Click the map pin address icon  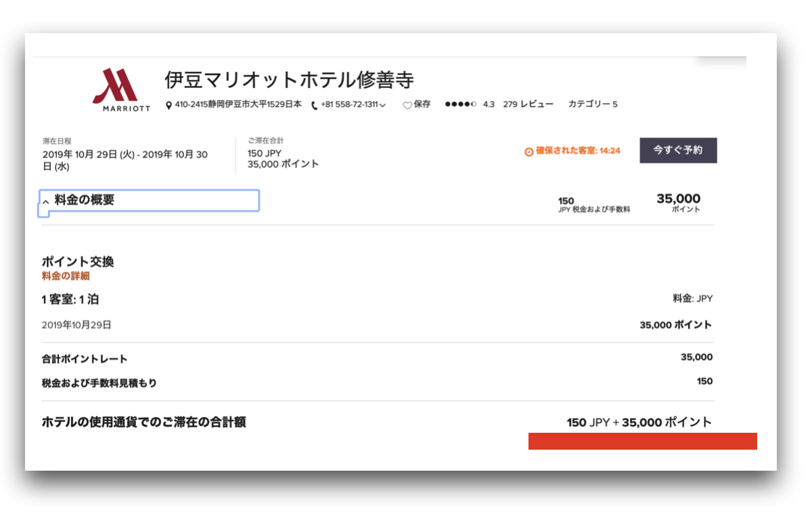click(x=168, y=105)
